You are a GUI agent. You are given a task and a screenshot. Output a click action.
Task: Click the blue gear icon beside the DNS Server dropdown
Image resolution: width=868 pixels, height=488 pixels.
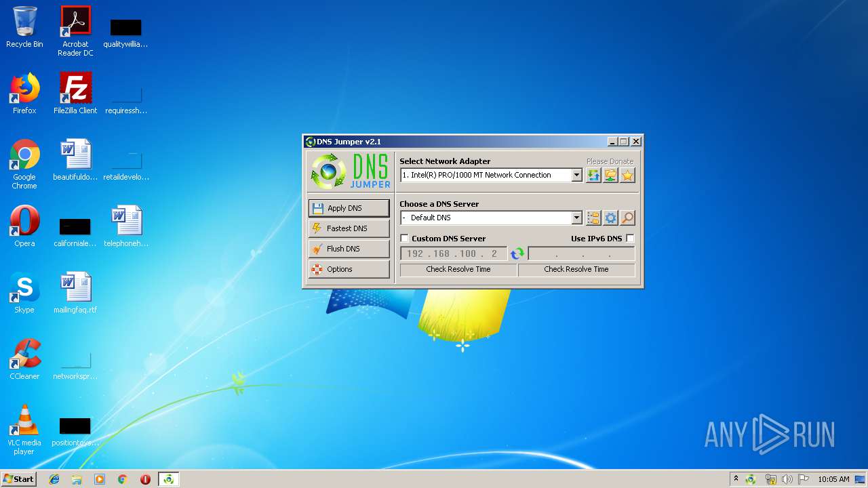(x=610, y=218)
